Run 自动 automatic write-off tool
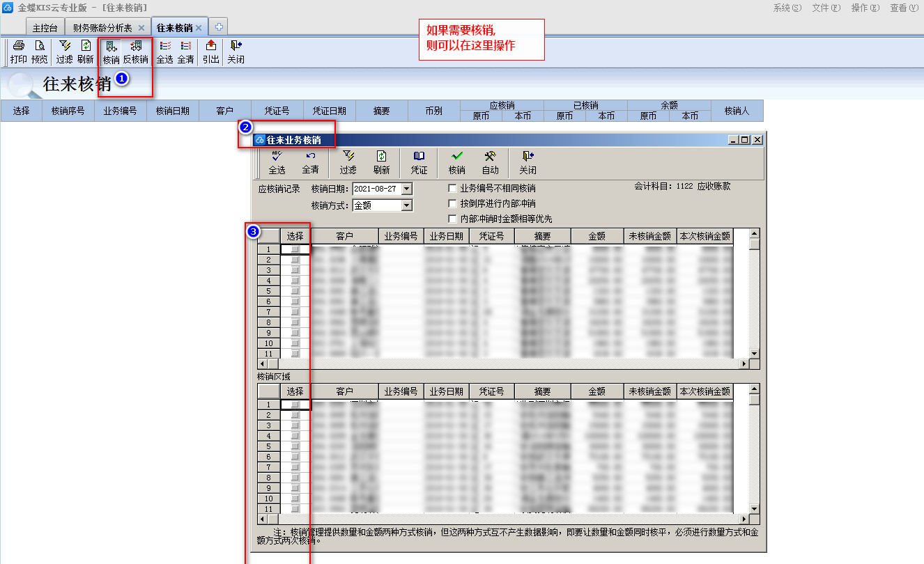The width and height of the screenshot is (924, 564). coord(490,162)
